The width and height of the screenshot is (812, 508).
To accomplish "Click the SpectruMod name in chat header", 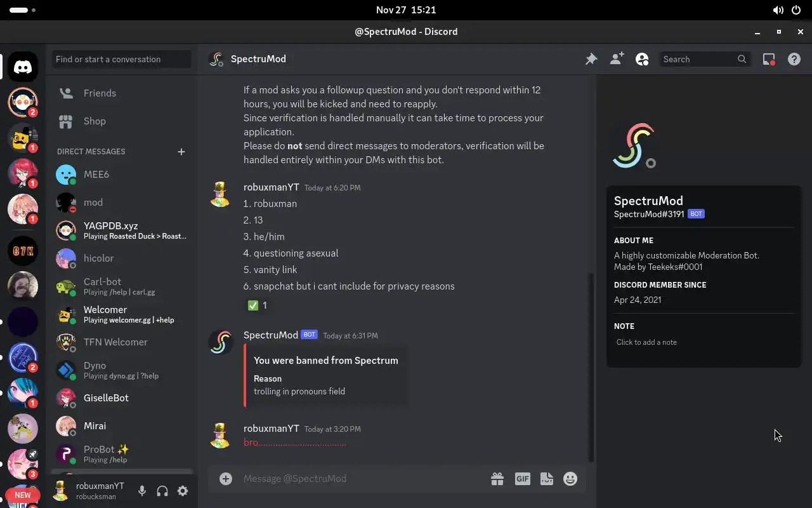I will pos(258,59).
